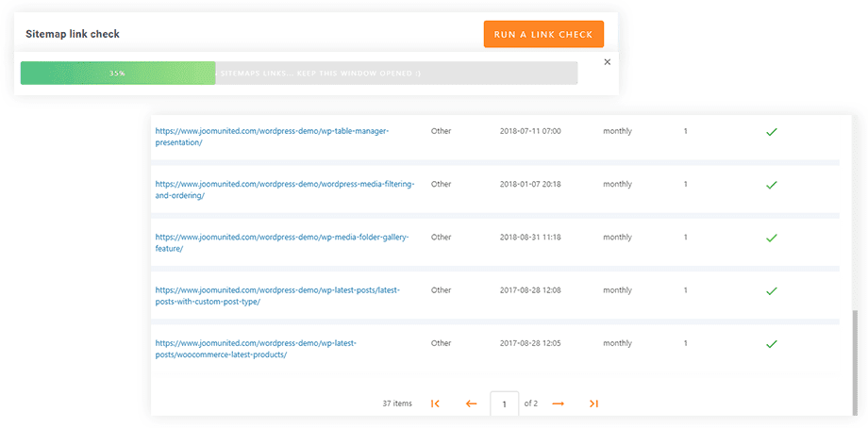
Task: Go to the next page arrow
Action: (x=558, y=403)
